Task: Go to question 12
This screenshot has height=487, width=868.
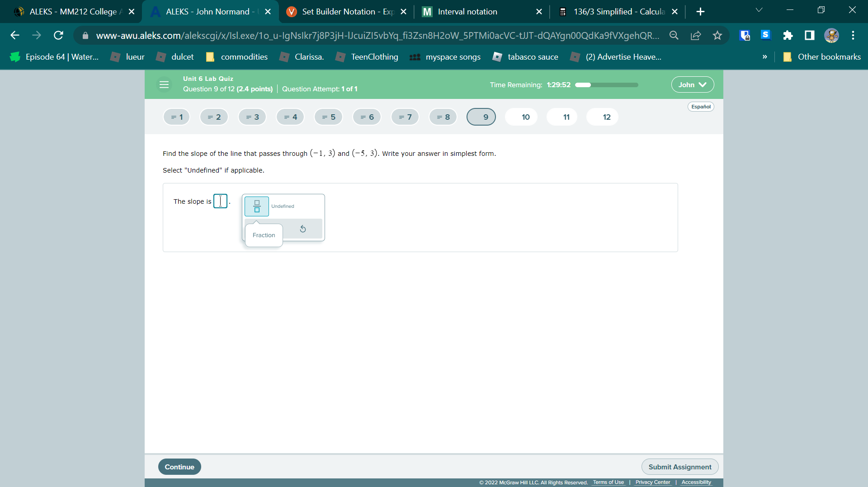Action: (x=602, y=117)
